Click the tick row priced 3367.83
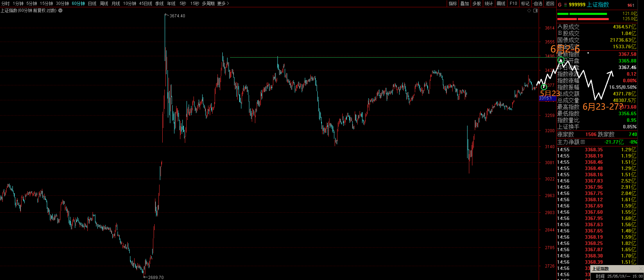The height and width of the screenshot is (280, 644). pos(597,181)
